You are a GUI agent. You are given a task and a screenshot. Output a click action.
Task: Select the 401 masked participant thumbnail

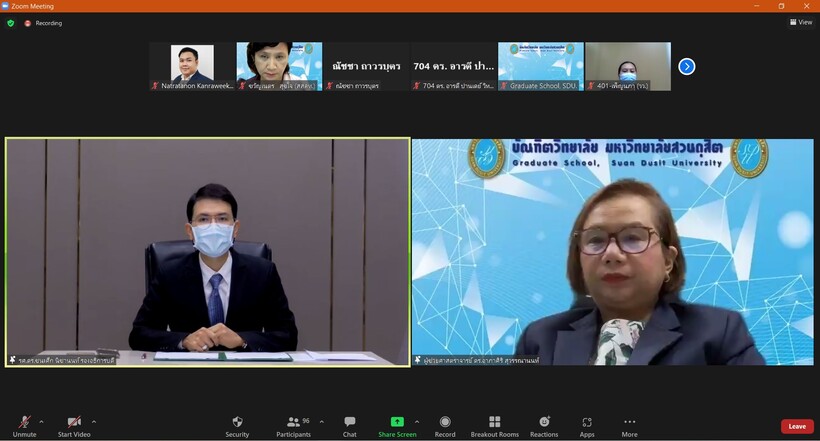[x=628, y=66]
